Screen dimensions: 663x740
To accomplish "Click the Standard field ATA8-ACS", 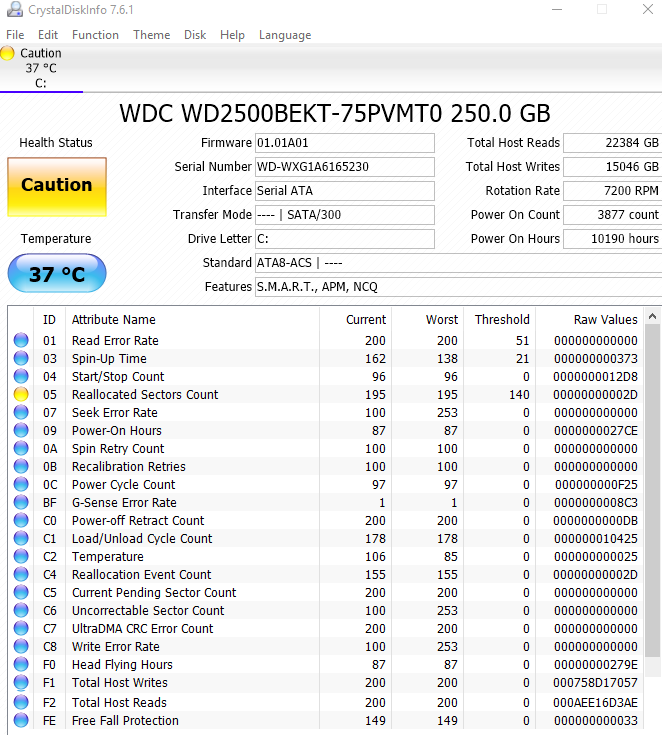I will 459,263.
